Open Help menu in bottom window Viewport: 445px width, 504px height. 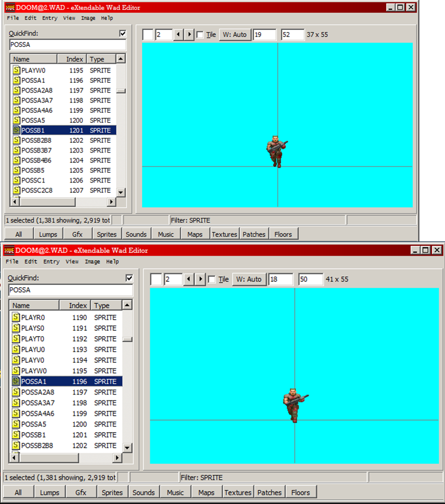[112, 262]
